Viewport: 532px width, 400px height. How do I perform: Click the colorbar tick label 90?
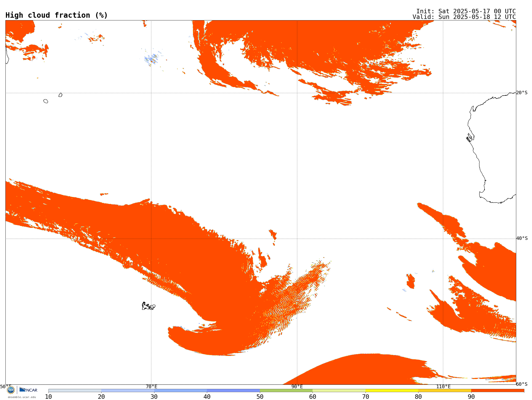(x=471, y=397)
